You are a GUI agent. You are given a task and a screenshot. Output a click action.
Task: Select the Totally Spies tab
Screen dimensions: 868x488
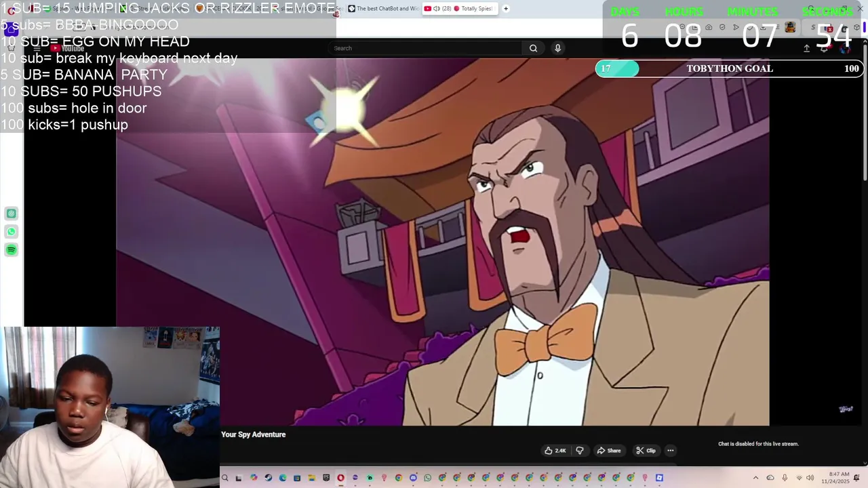(460, 9)
